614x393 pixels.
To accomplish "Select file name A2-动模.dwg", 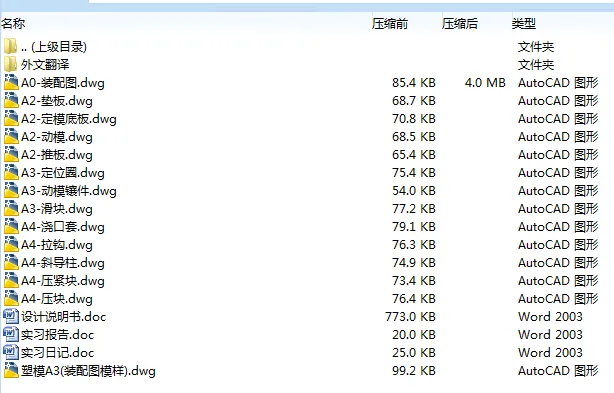I will (x=57, y=137).
